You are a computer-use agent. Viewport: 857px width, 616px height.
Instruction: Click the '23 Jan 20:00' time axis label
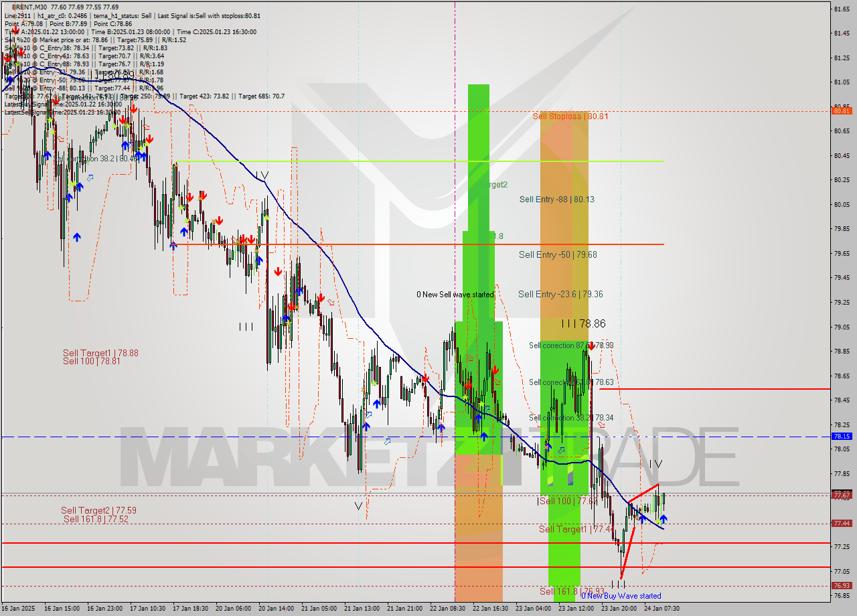[619, 609]
